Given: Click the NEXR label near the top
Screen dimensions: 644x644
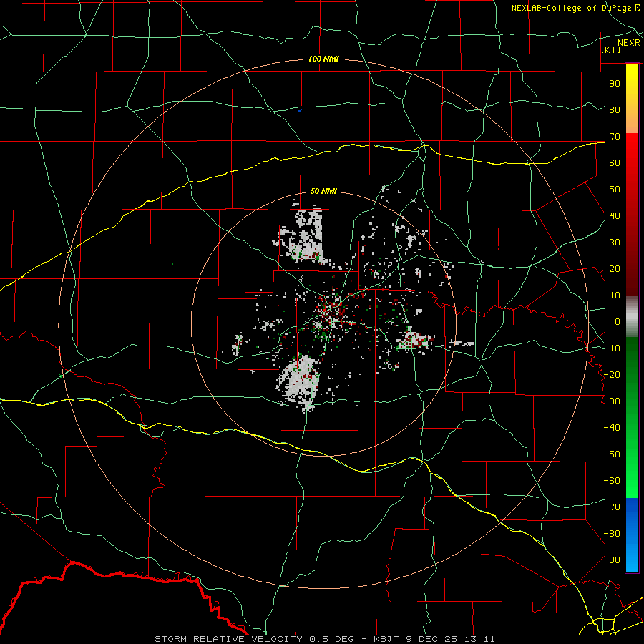Looking at the screenshot, I should 628,43.
